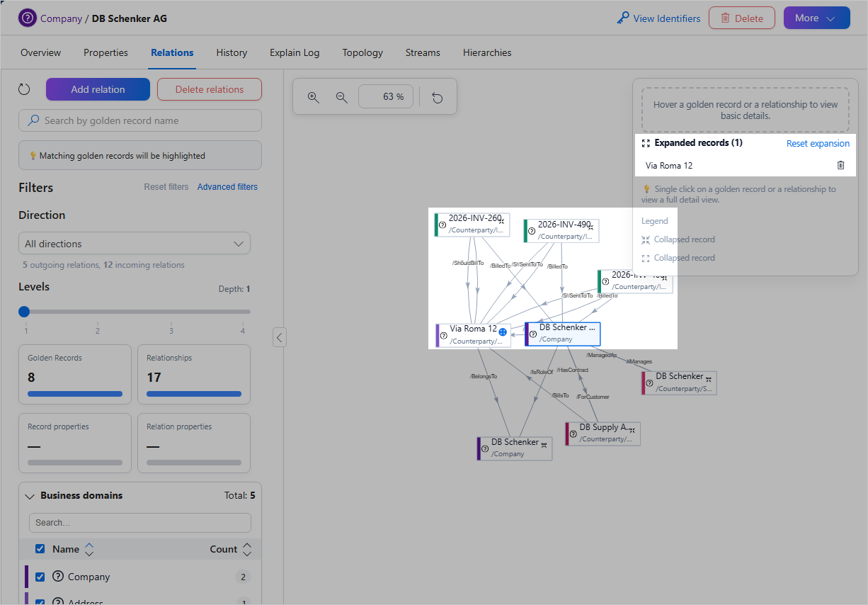Open the More dropdown menu

816,18
